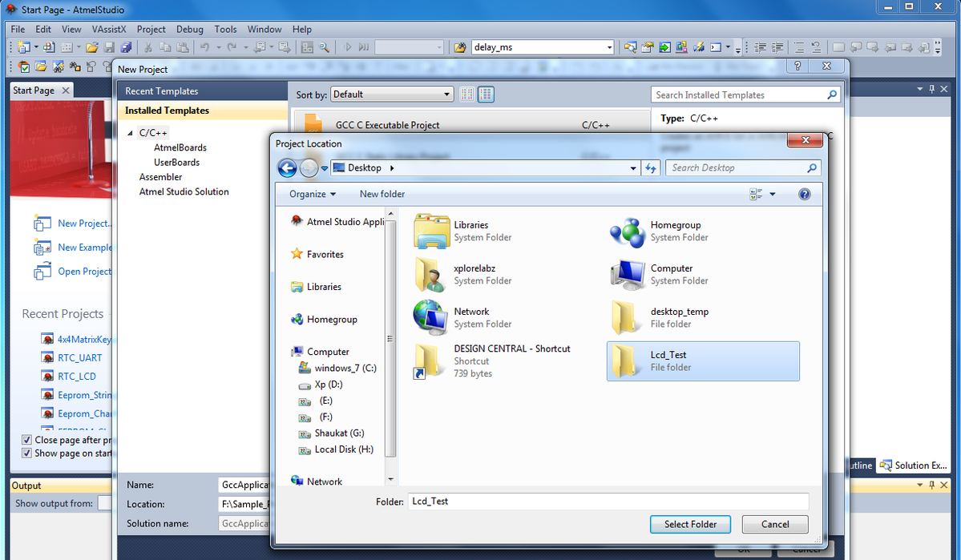Click the Find in Files icon beside delay_ms
The height and width of the screenshot is (560, 961).
(x=460, y=47)
